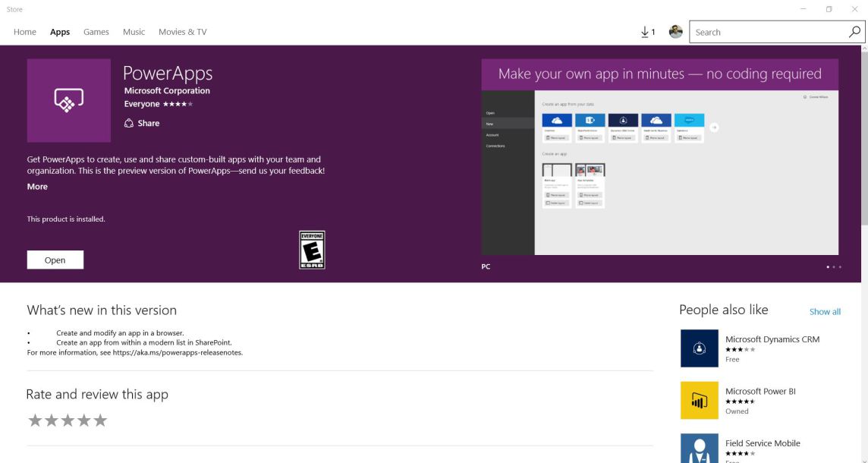This screenshot has width=868, height=463.
Task: Click the vertical scrollbar thumb
Action: tap(864, 138)
